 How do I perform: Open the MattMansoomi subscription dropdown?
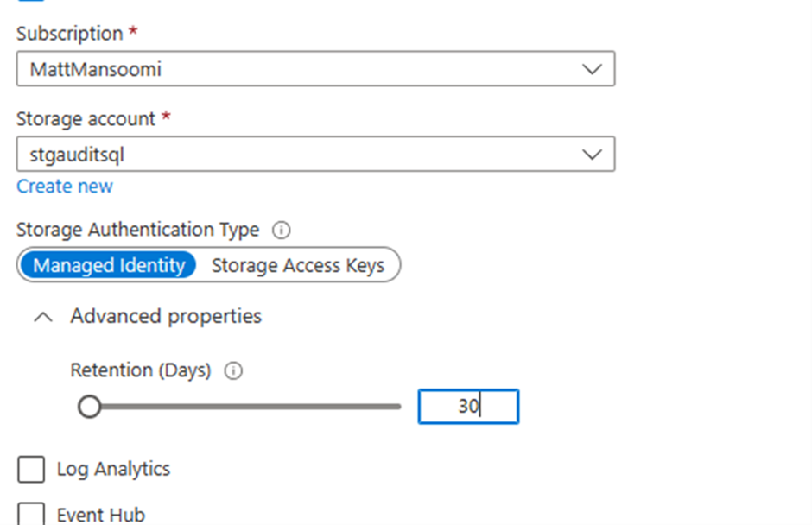pos(314,70)
